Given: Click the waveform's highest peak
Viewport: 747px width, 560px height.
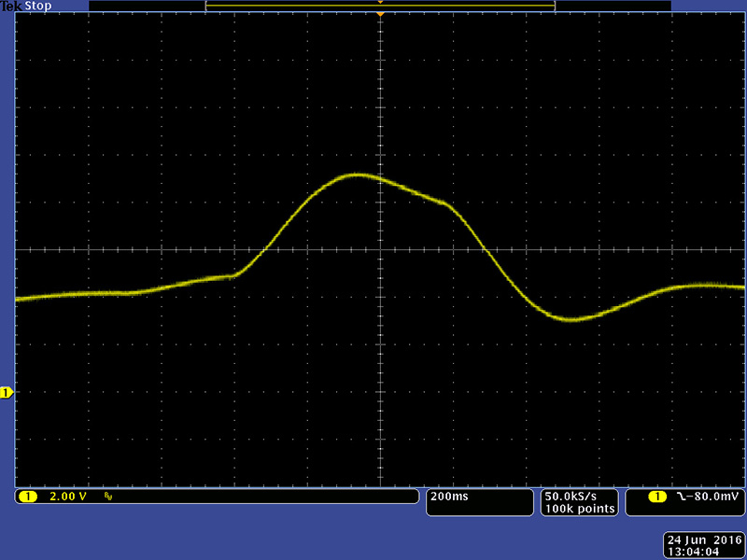Looking at the screenshot, I should [x=356, y=175].
